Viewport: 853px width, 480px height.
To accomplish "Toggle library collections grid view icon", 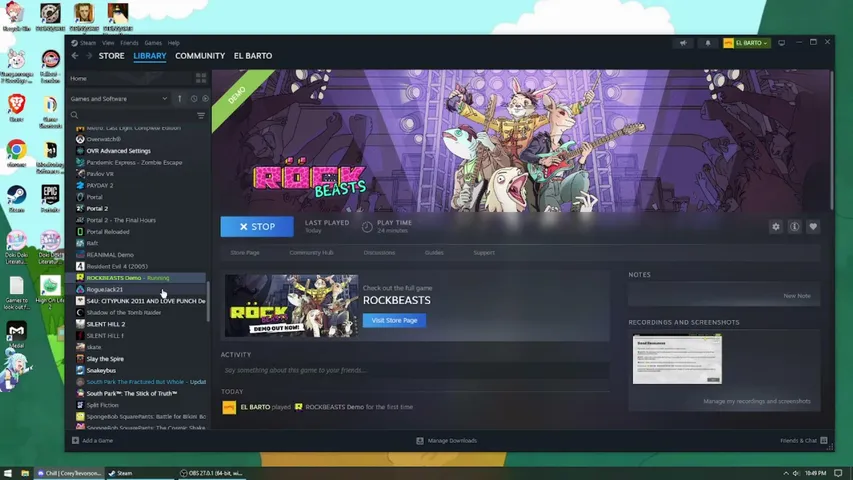I will (201, 78).
